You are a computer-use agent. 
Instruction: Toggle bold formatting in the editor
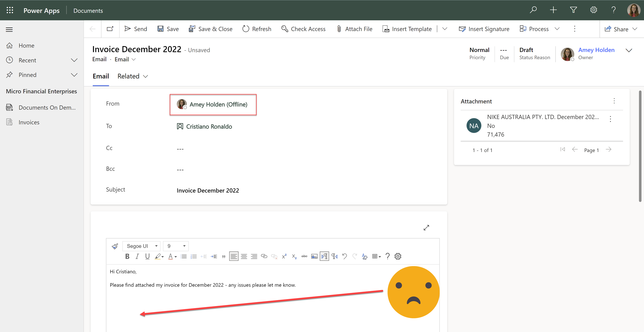tap(127, 256)
